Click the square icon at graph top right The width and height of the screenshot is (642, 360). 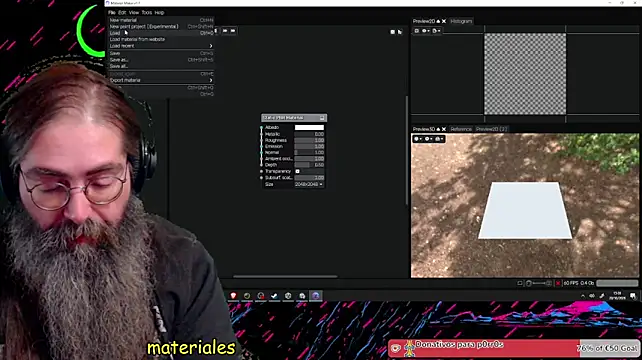click(393, 32)
